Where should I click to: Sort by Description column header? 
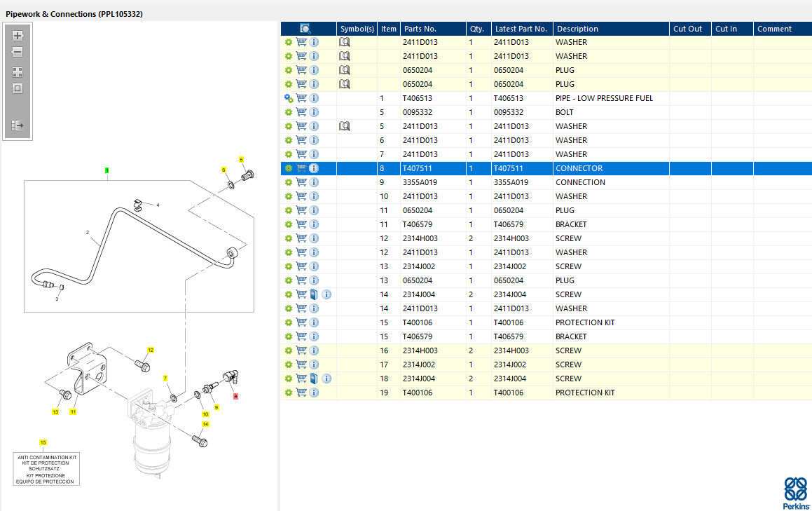tap(610, 29)
